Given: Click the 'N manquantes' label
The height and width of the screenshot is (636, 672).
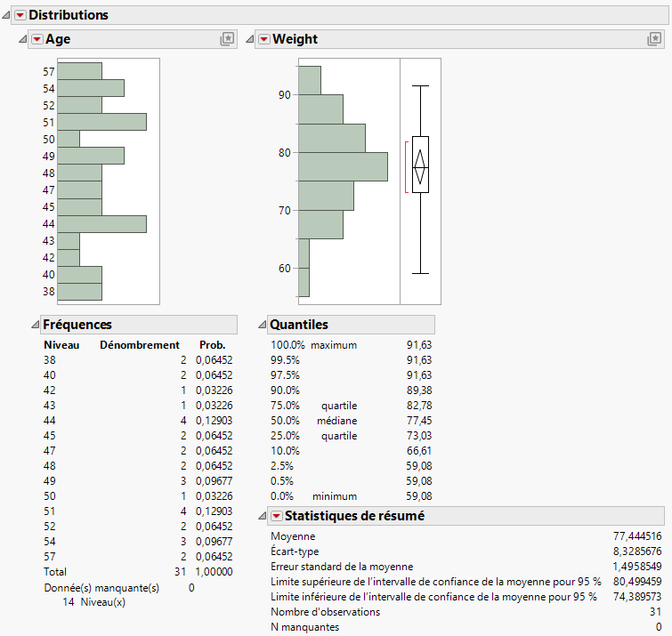Looking at the screenshot, I should (304, 627).
